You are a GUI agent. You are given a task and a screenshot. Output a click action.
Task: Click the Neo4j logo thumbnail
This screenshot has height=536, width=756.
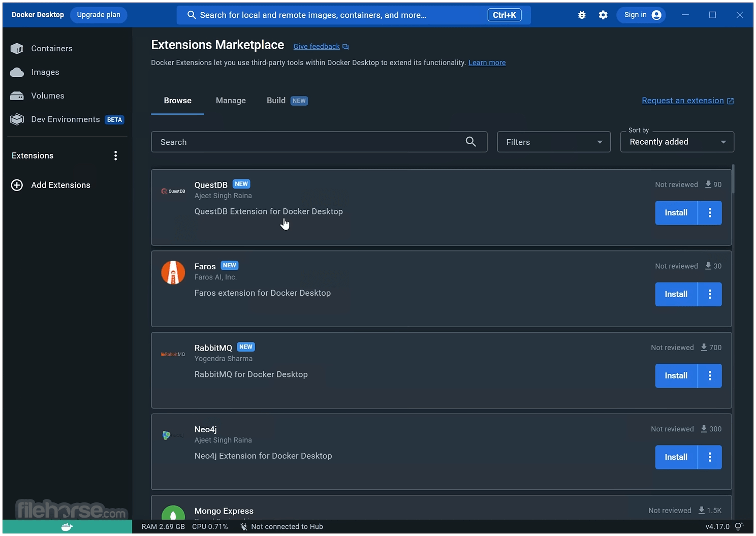(173, 435)
